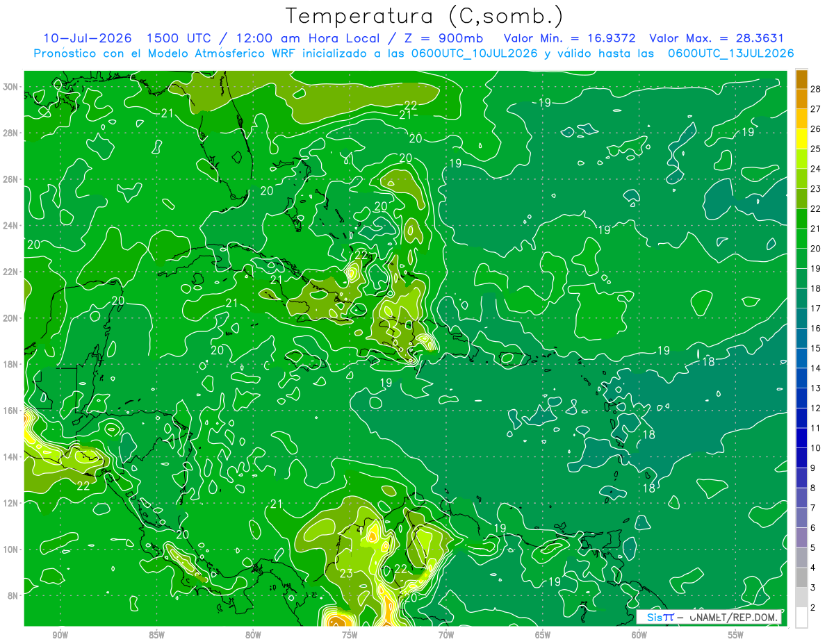This screenshot has width=834, height=644.
Task: Click the "Valor Min. = 16.9372" value
Action: (x=569, y=38)
